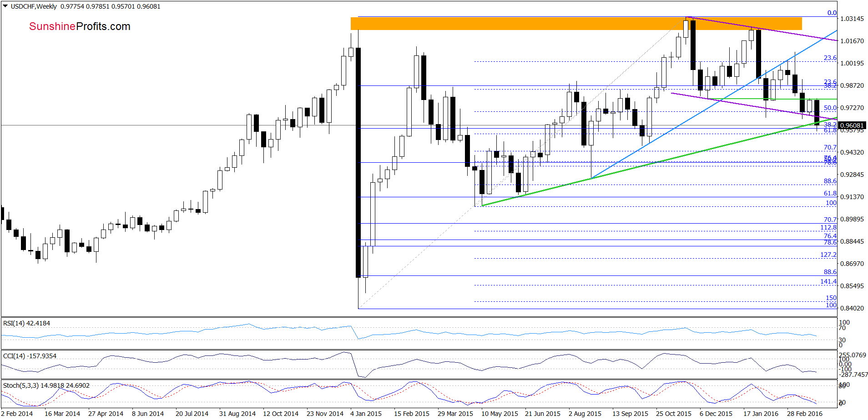The width and height of the screenshot is (868, 420).
Task: Click the 17 Jan 2016 date label
Action: [761, 414]
